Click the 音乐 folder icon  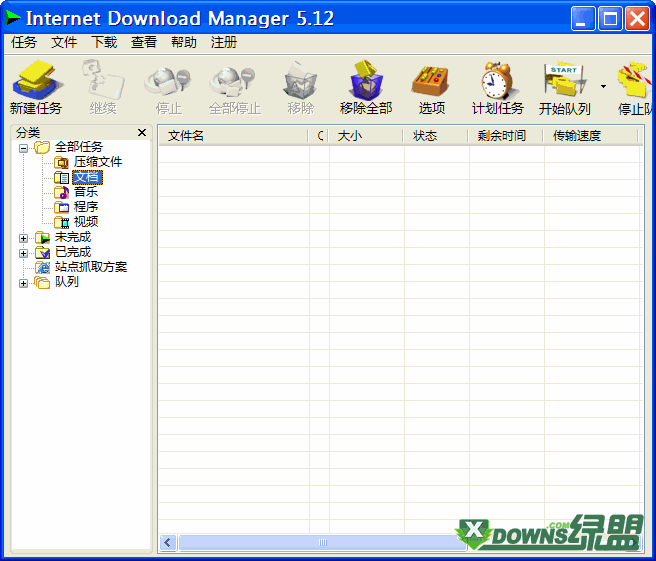coord(62,192)
